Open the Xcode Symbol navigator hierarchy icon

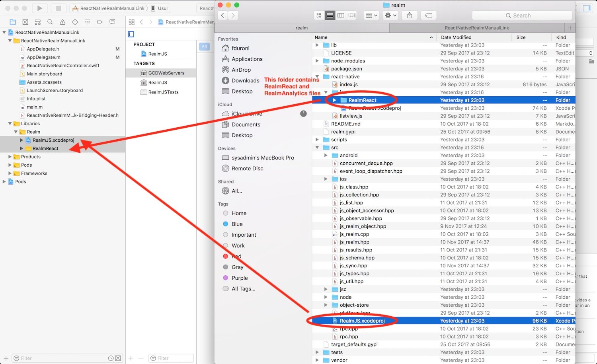click(x=38, y=22)
